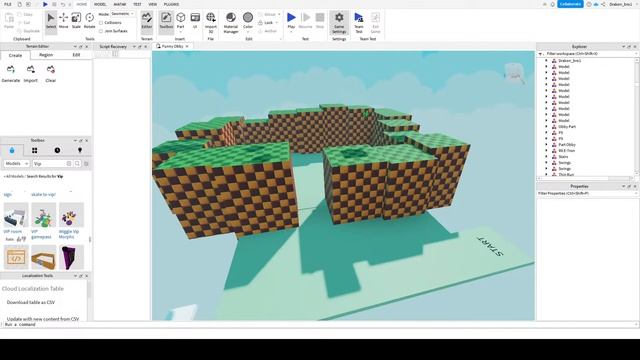640x360 pixels.
Task: Expand the BILE-Tron item in Explorer
Action: [547, 151]
